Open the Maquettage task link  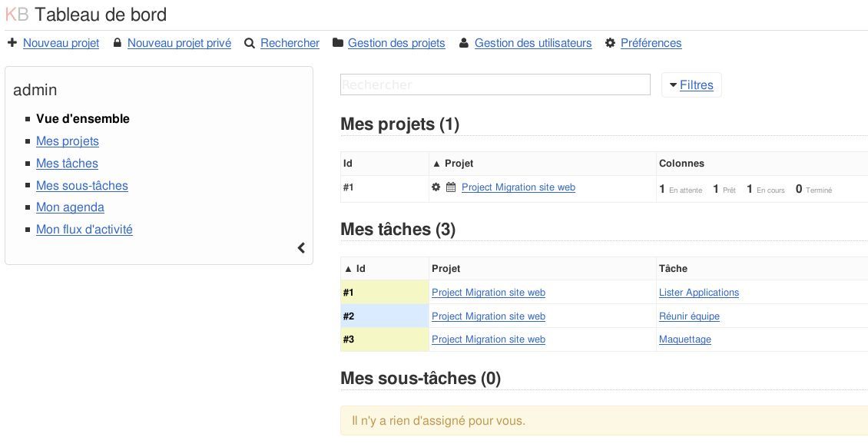(x=684, y=339)
